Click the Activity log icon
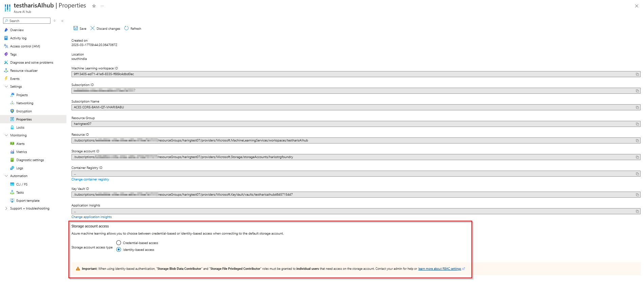 pos(6,38)
